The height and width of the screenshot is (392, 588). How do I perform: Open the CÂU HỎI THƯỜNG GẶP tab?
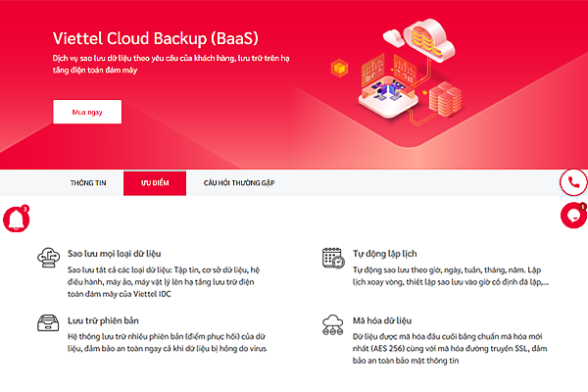pyautogui.click(x=239, y=183)
